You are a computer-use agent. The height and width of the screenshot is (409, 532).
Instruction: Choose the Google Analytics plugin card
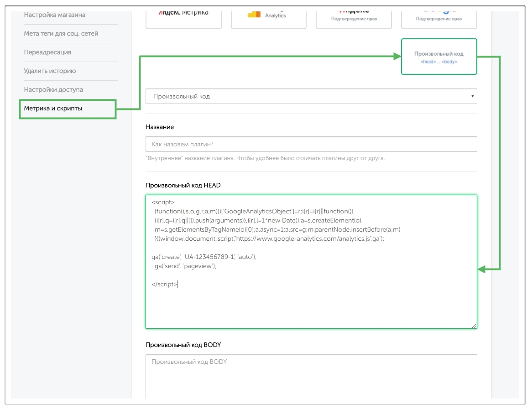[x=268, y=16]
